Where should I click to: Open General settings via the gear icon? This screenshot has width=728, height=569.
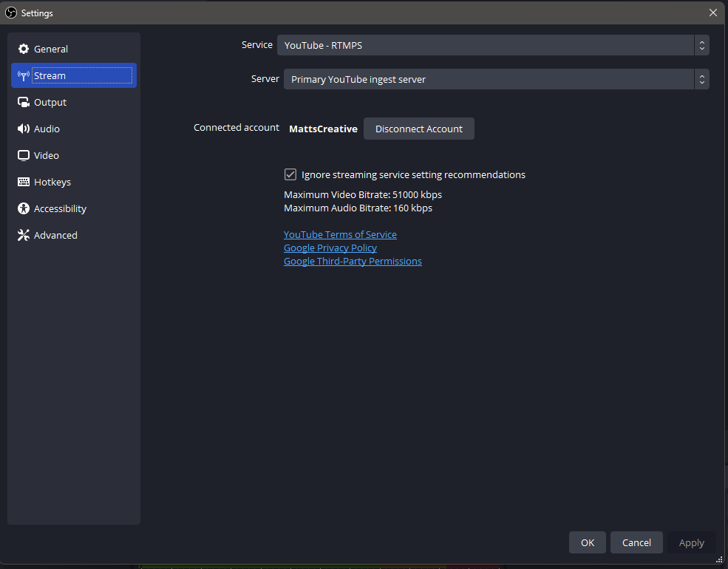24,49
